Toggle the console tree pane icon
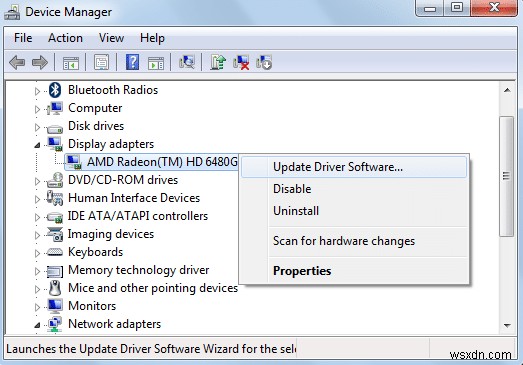Image resolution: width=523 pixels, height=365 pixels. (71, 62)
